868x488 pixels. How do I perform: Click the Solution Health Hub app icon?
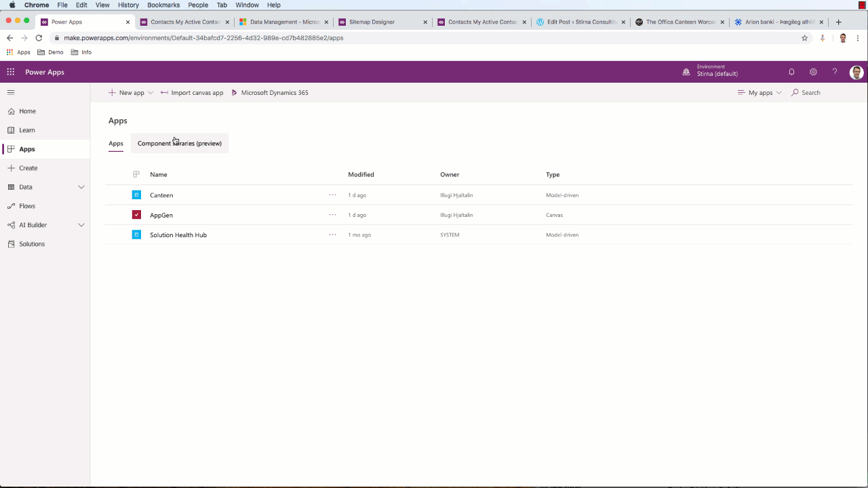136,235
